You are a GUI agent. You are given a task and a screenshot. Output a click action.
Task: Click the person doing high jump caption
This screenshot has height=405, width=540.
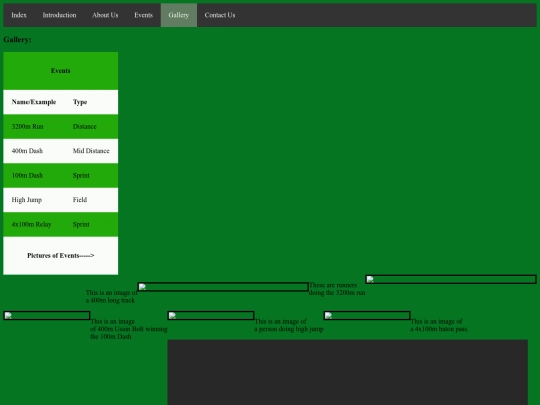point(289,325)
